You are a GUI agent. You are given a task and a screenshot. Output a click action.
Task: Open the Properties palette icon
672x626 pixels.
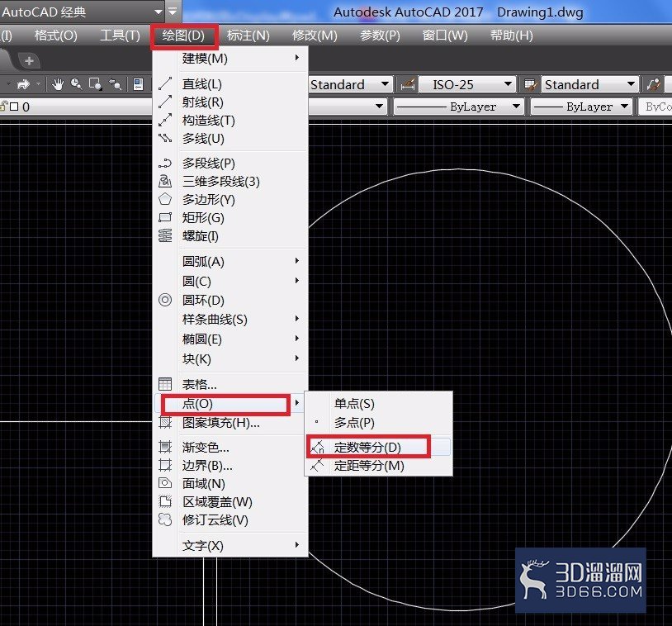(x=138, y=84)
